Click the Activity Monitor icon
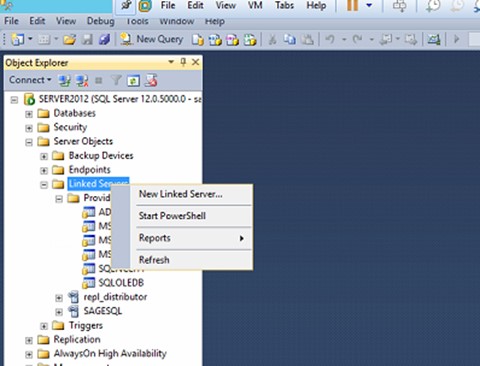The width and height of the screenshot is (480, 366). click(x=434, y=40)
